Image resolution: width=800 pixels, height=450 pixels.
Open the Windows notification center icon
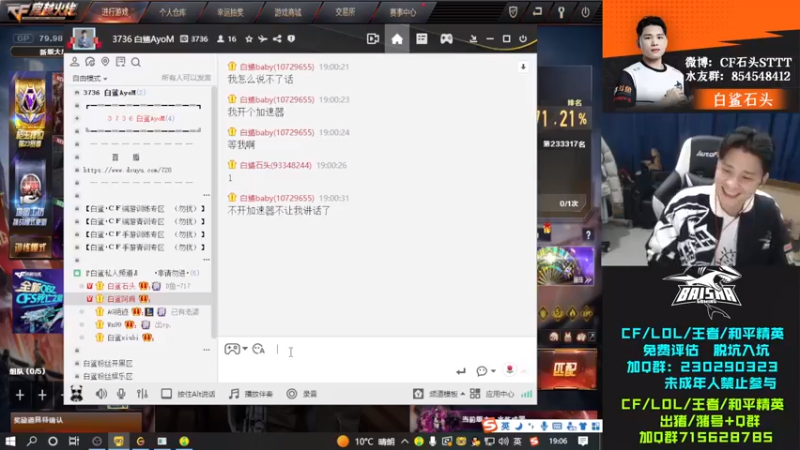[x=583, y=441]
